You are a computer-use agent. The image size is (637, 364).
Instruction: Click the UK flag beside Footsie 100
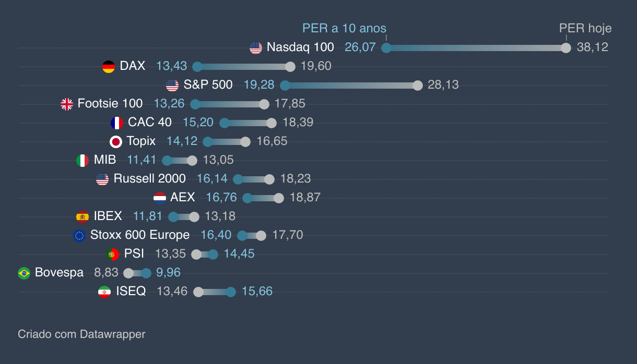tap(67, 104)
